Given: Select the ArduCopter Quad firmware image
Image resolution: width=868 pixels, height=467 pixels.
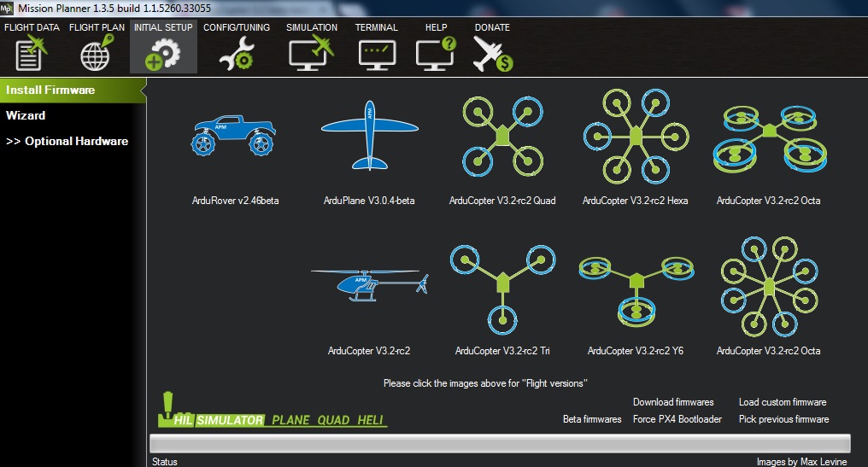Looking at the screenshot, I should tap(502, 137).
